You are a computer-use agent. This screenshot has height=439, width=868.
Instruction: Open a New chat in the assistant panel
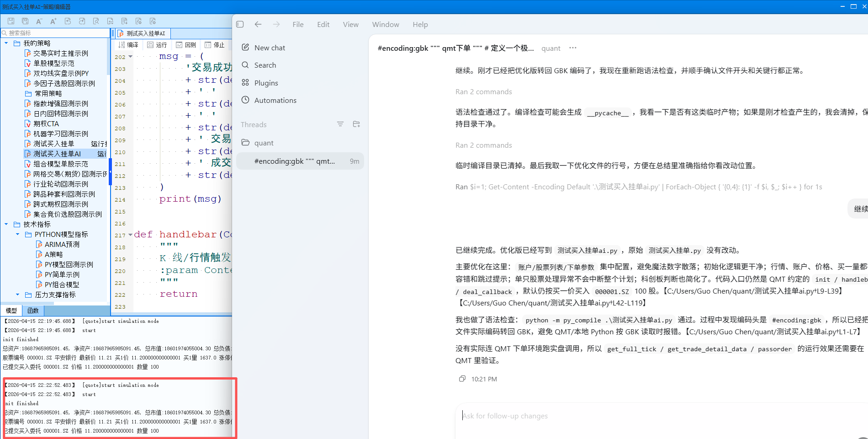270,48
